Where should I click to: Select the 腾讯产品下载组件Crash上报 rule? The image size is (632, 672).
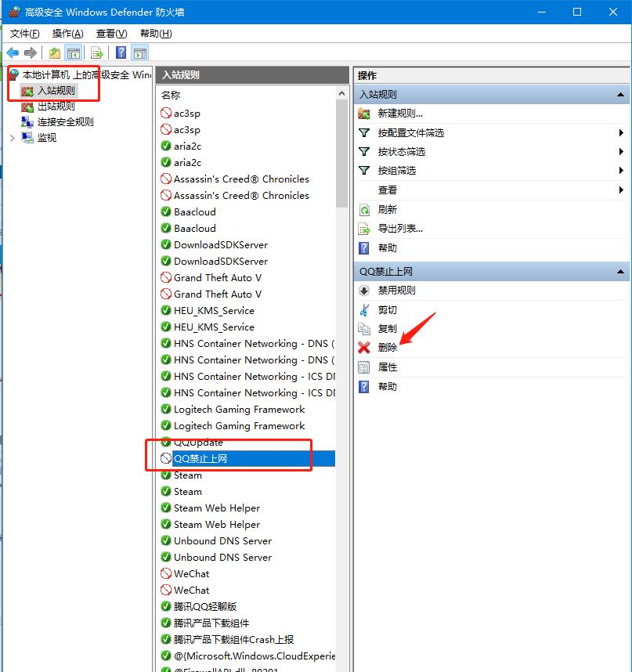(233, 640)
